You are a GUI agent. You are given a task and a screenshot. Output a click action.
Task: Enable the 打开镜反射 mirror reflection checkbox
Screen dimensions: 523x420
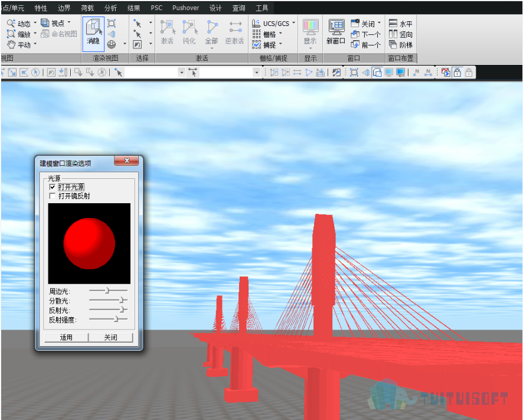coord(52,196)
